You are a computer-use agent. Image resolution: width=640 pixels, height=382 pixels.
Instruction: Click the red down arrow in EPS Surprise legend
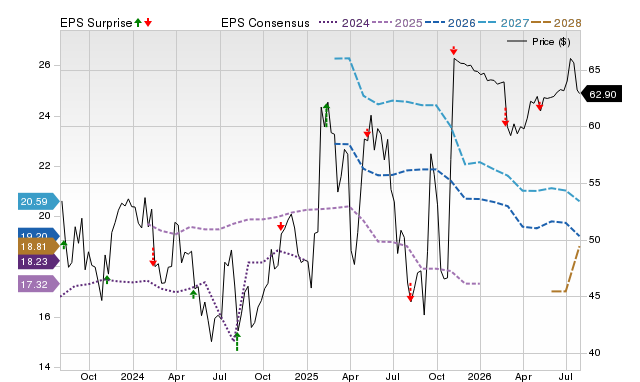click(x=148, y=23)
